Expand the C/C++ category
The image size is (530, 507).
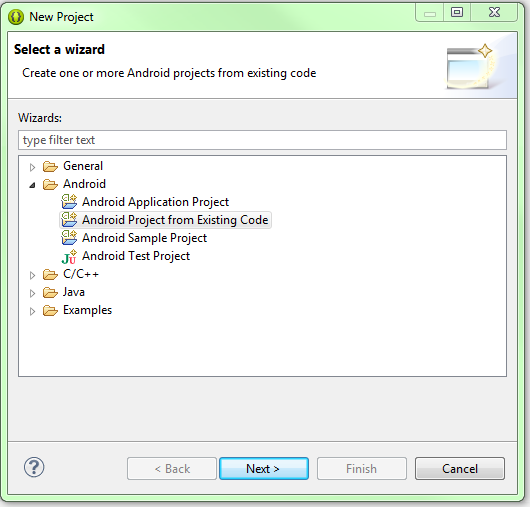click(32, 275)
